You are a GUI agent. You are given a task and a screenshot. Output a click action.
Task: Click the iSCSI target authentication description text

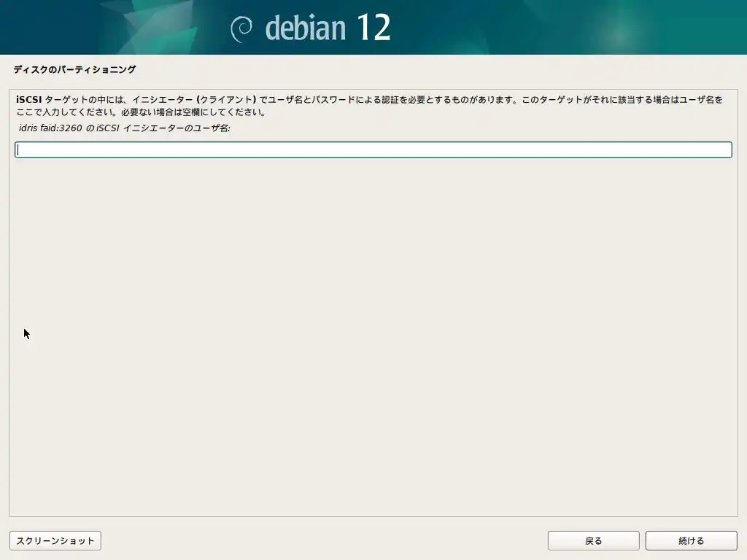coord(369,106)
